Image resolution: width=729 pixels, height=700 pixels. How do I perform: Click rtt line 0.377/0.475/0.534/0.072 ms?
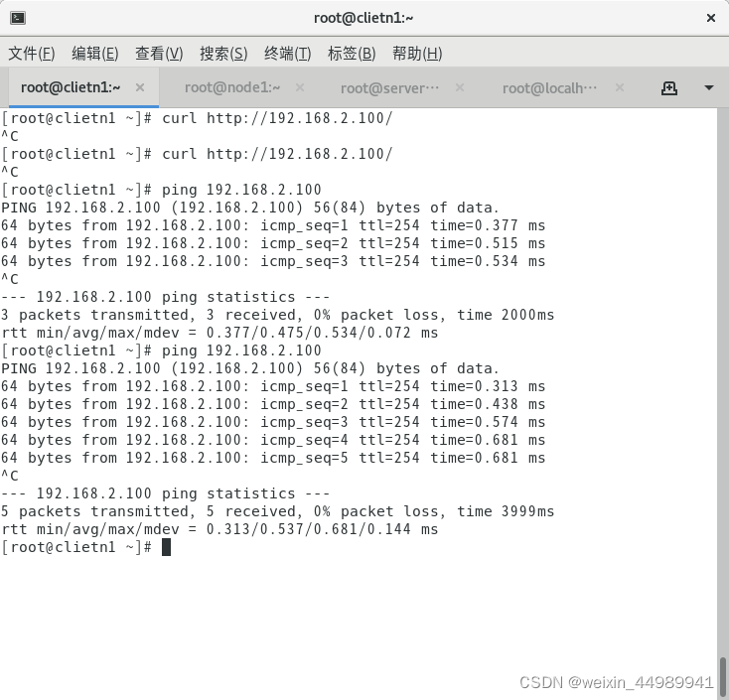tap(219, 333)
